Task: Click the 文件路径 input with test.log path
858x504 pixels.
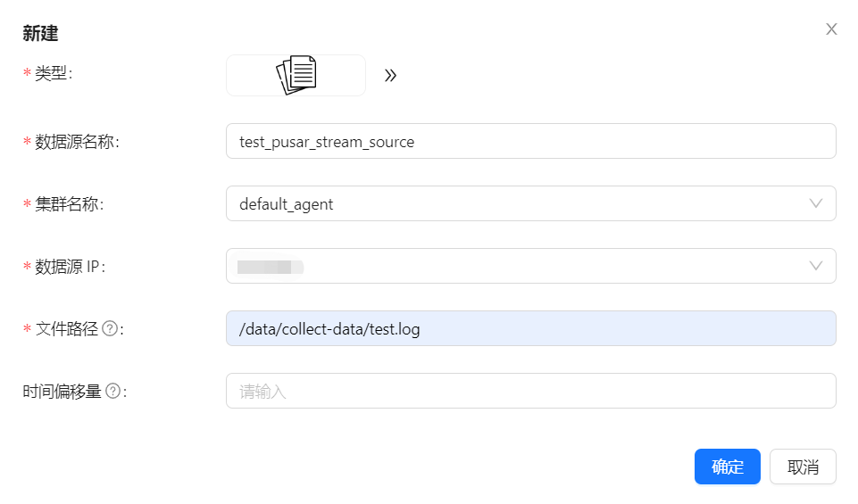Action: tap(530, 328)
